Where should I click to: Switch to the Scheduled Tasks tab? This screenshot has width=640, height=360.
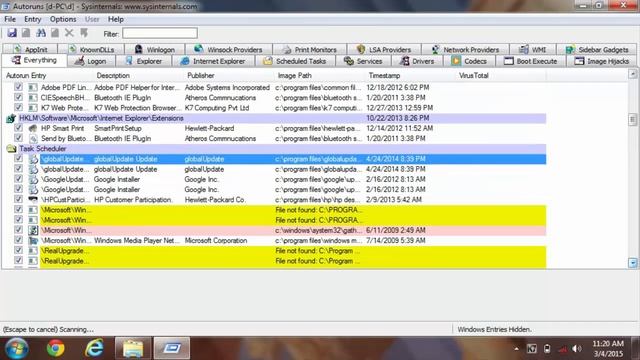295,61
